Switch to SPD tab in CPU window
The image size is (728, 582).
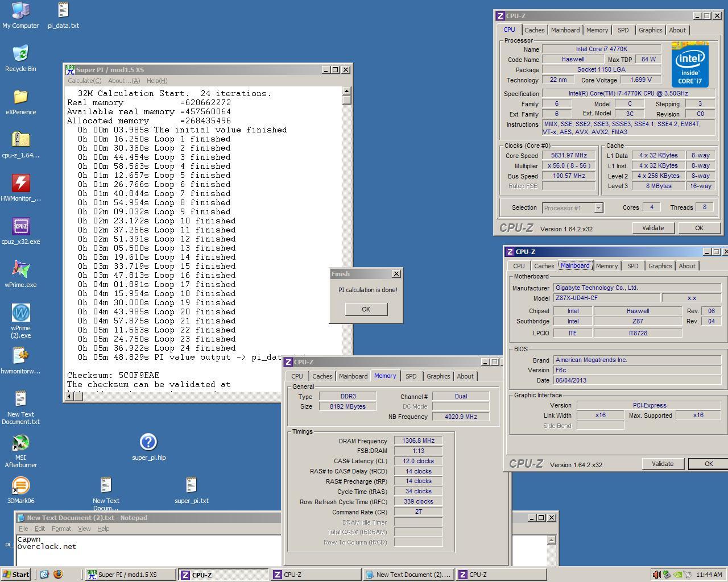[623, 30]
